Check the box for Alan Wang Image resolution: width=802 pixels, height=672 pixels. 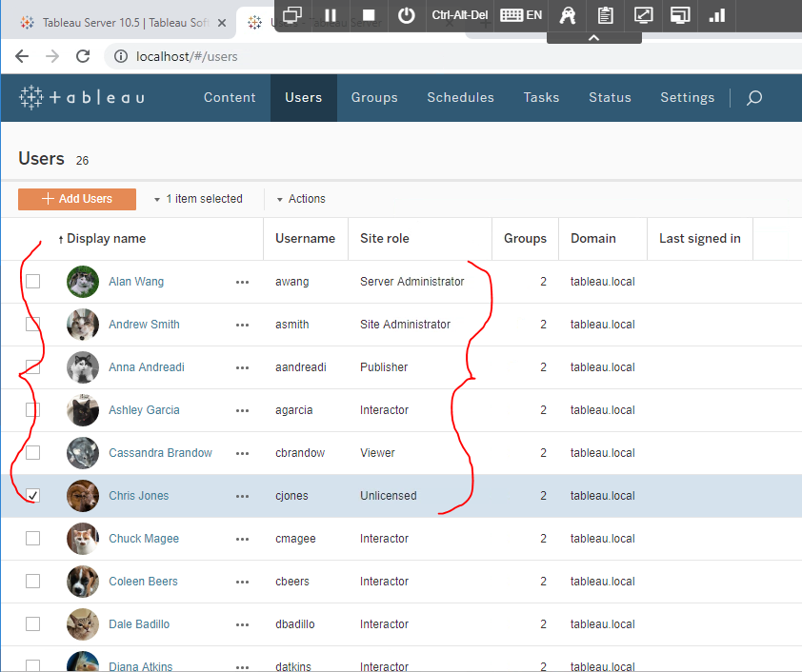click(32, 281)
